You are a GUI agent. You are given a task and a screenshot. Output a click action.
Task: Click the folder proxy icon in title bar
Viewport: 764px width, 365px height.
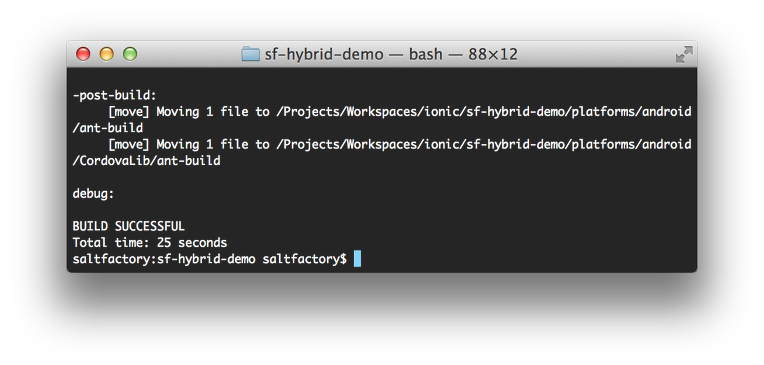[250, 54]
